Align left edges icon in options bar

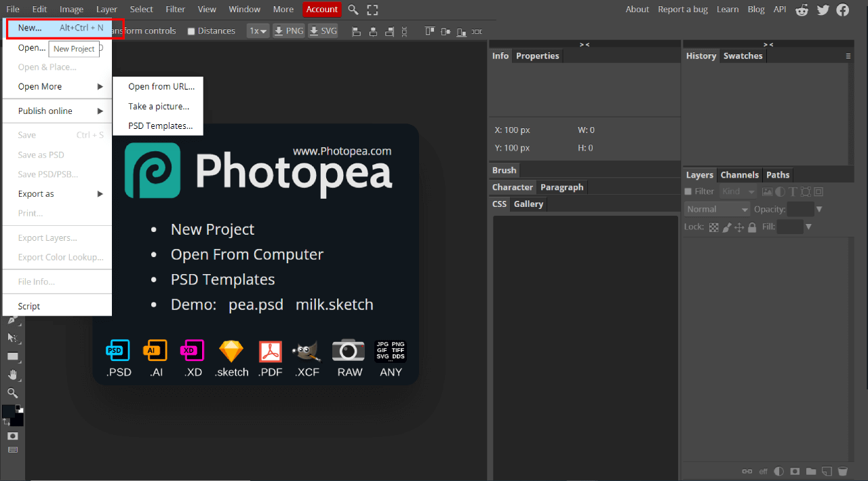356,31
